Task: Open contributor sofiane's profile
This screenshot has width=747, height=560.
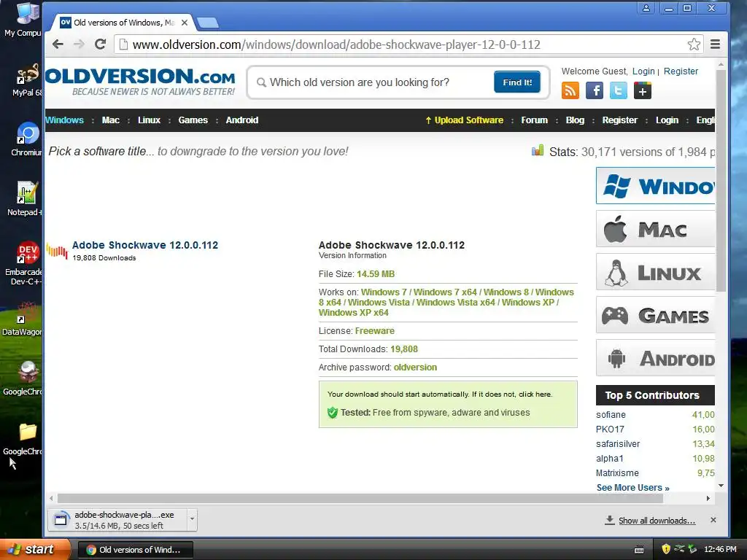Action: (x=611, y=415)
